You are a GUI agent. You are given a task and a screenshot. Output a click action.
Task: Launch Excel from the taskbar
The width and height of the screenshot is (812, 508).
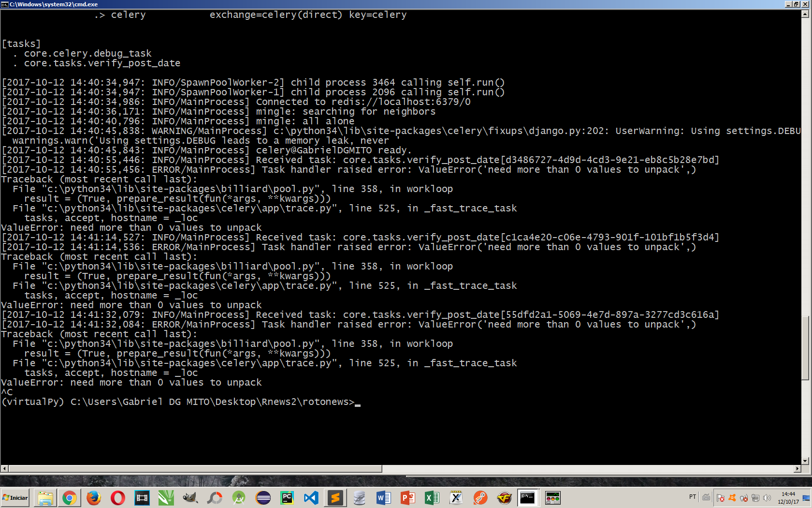click(x=432, y=498)
